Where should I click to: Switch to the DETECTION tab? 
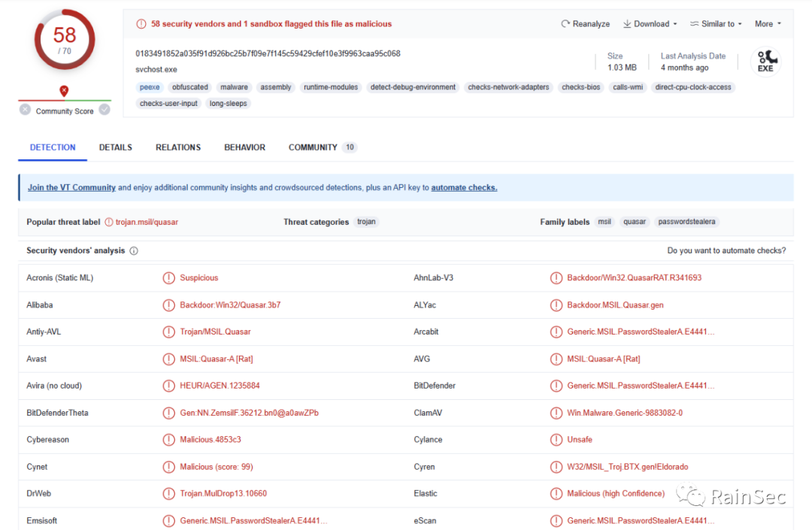click(x=53, y=147)
